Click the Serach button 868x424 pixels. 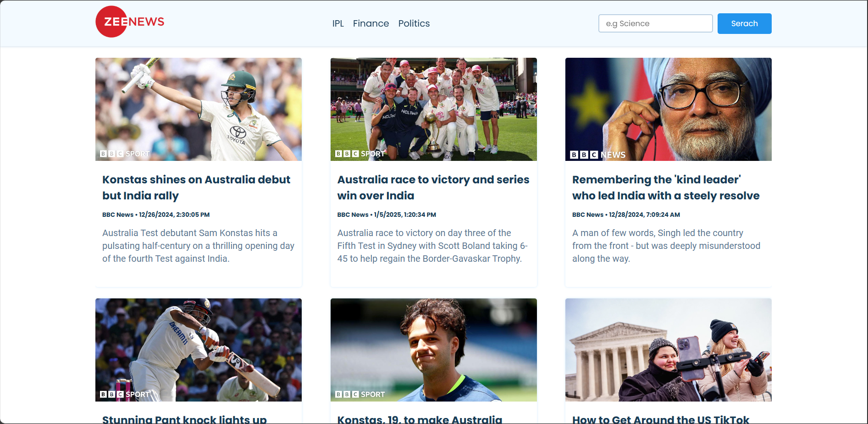tap(744, 23)
